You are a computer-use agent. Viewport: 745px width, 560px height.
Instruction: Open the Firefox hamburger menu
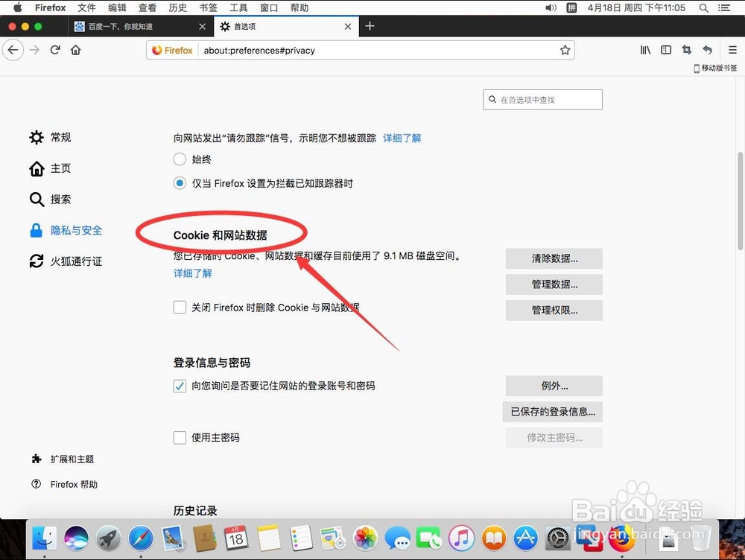tap(731, 50)
